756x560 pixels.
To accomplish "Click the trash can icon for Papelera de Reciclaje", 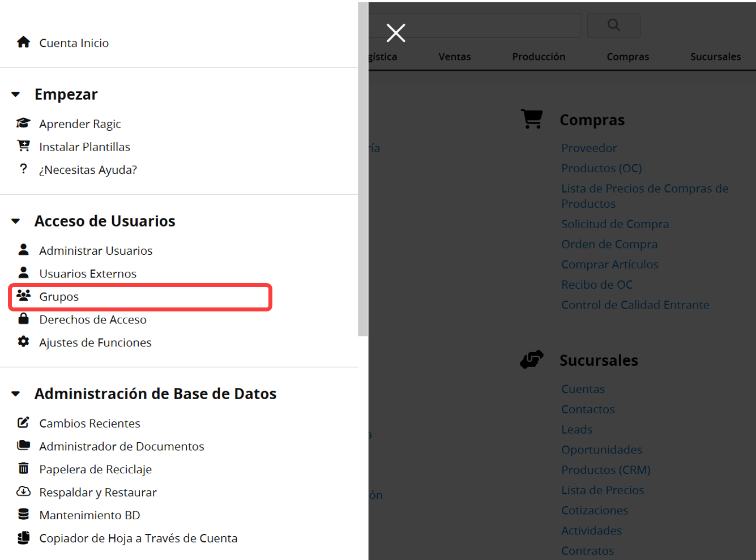I will pyautogui.click(x=23, y=468).
